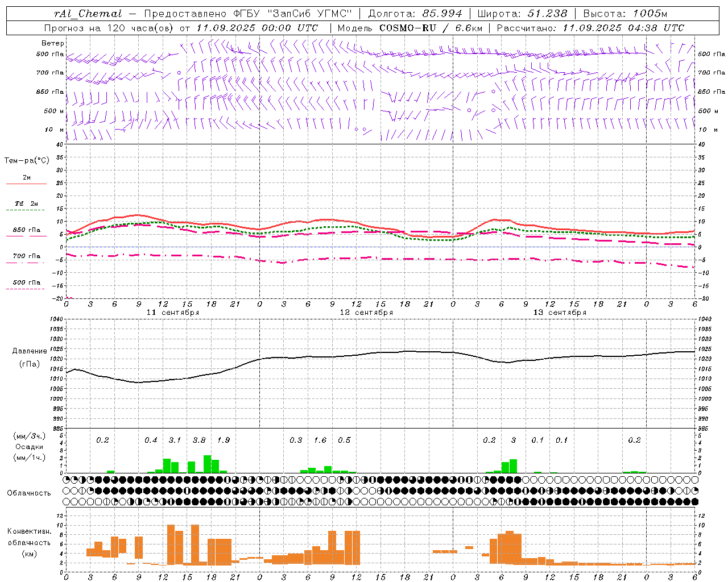
Task: Click the 500 гПа temperature legend label
Action: tap(26, 282)
